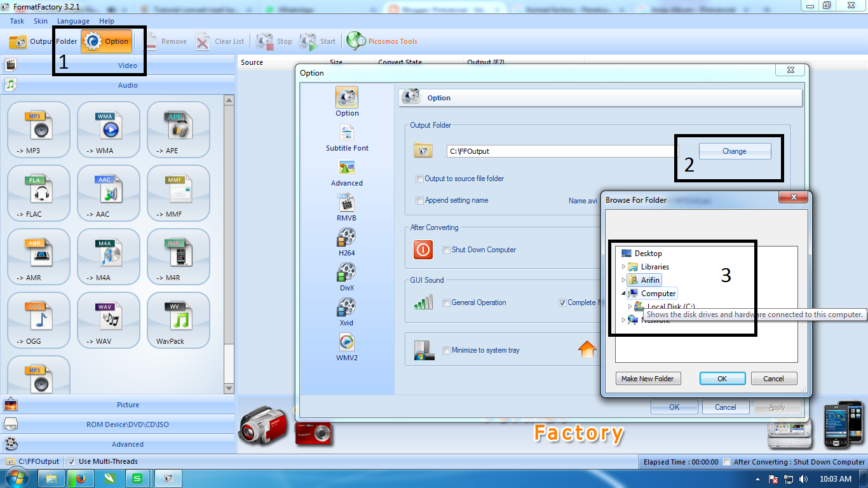Open Firefox from the taskbar
This screenshot has height=488, width=868.
coord(79,478)
